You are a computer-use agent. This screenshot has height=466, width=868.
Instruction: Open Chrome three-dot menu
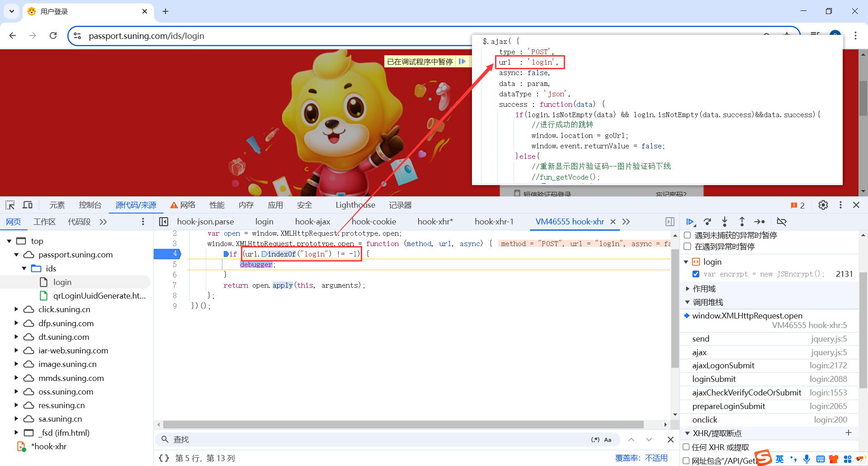coord(855,36)
